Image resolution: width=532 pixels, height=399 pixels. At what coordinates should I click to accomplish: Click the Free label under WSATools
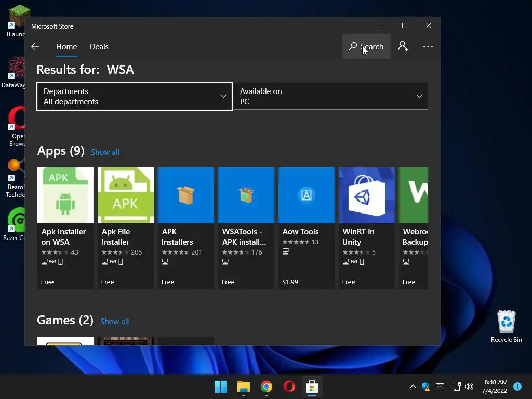coord(228,282)
